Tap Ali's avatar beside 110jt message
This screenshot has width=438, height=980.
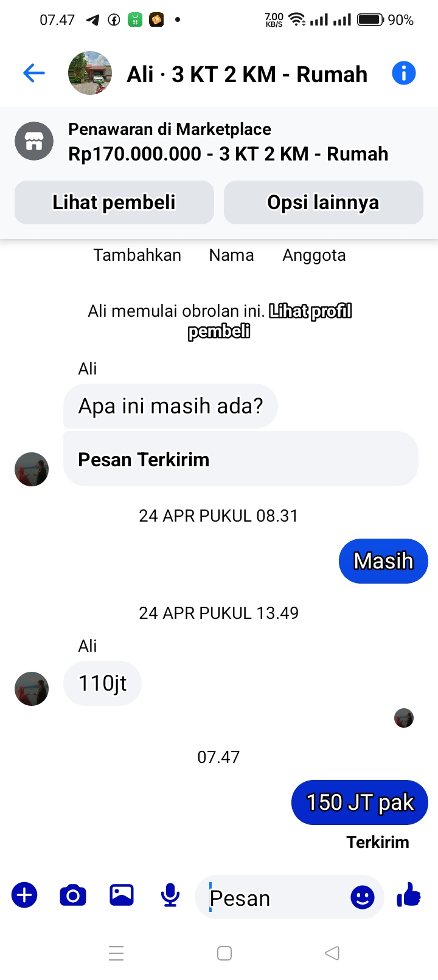32,688
